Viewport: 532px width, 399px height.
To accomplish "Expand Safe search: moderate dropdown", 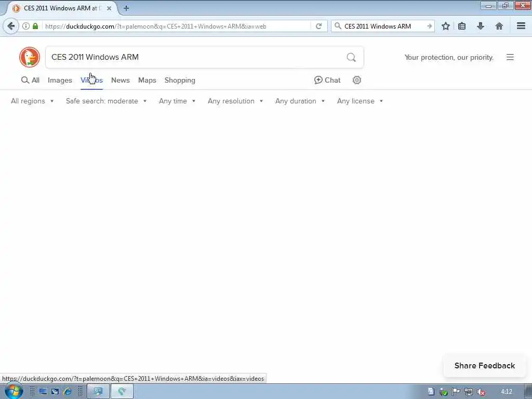I will (x=106, y=101).
